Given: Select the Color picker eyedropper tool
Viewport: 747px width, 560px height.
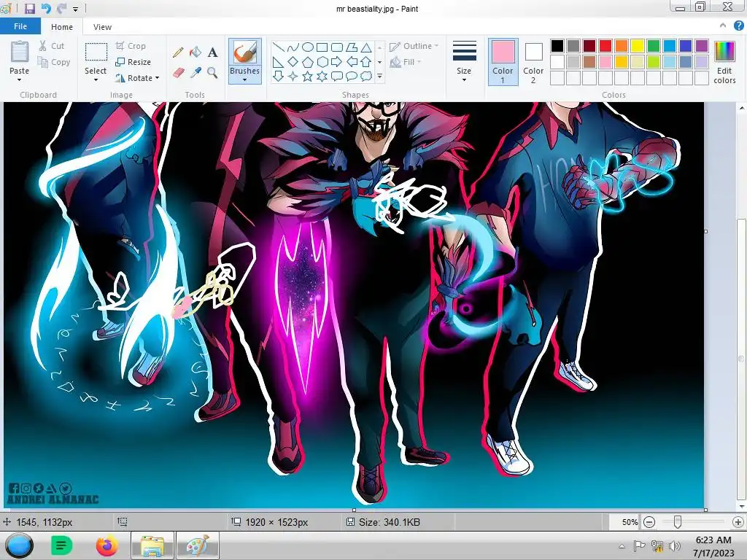Looking at the screenshot, I should pos(196,73).
